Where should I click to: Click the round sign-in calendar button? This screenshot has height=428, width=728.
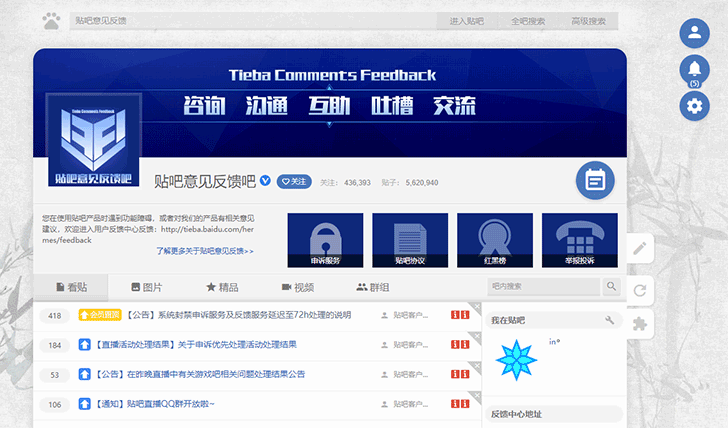pos(595,181)
